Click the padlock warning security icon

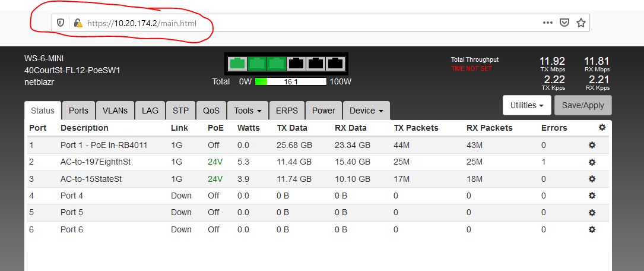(x=77, y=23)
